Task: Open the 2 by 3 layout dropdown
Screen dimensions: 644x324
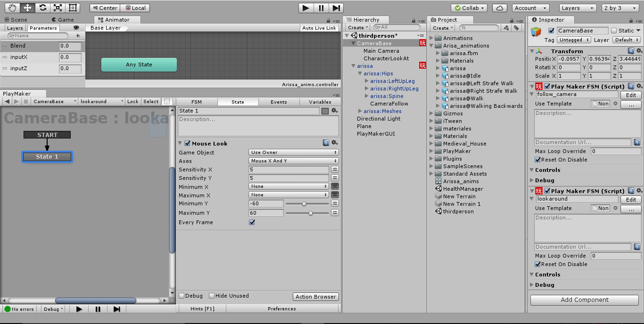Action: 619,8
